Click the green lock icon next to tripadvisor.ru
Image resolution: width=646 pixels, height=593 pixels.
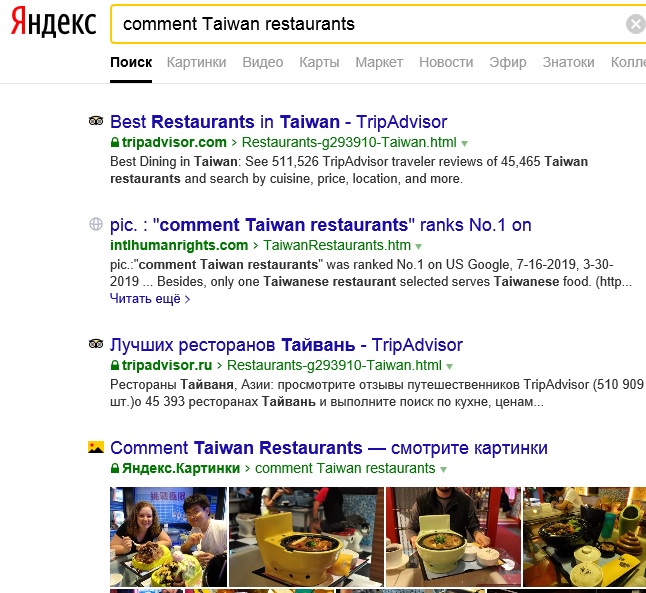tap(115, 365)
